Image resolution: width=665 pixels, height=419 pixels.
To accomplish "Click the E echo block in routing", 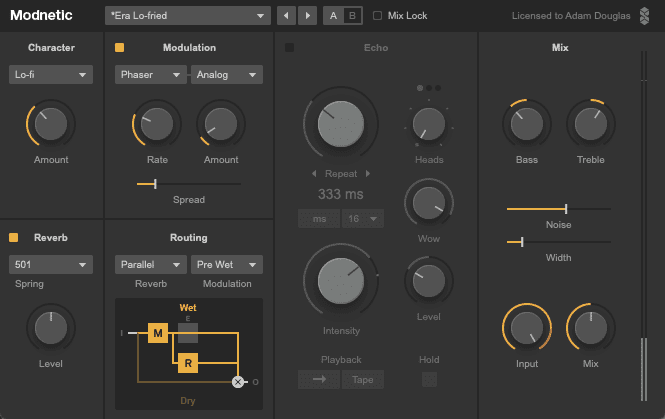I will [x=188, y=333].
